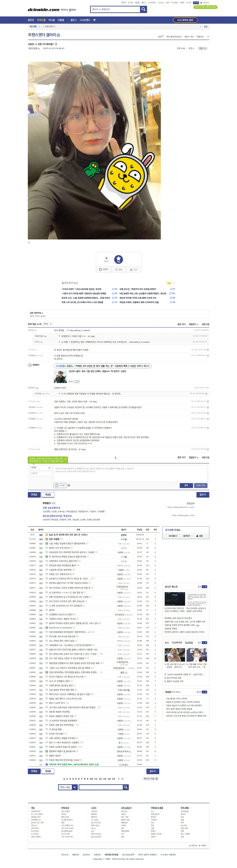Open the 제목+내용 search type dropdown
Image resolution: width=237 pixels, height=868 pixels.
pyautogui.click(x=68, y=787)
